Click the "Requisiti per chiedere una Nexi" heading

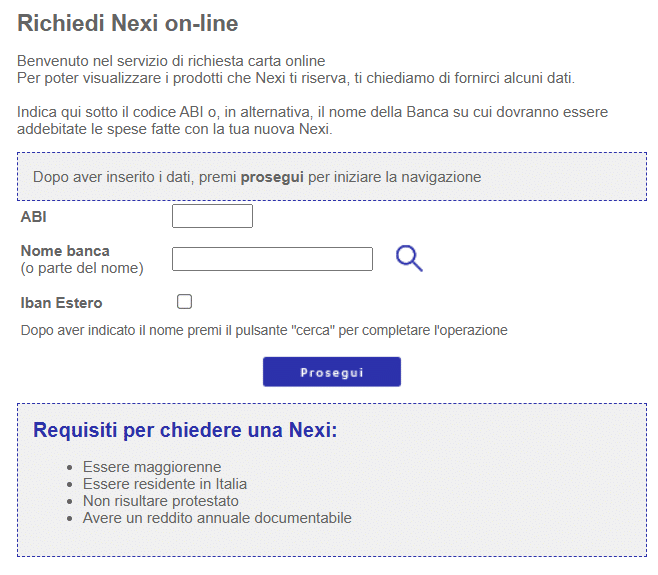pos(185,430)
